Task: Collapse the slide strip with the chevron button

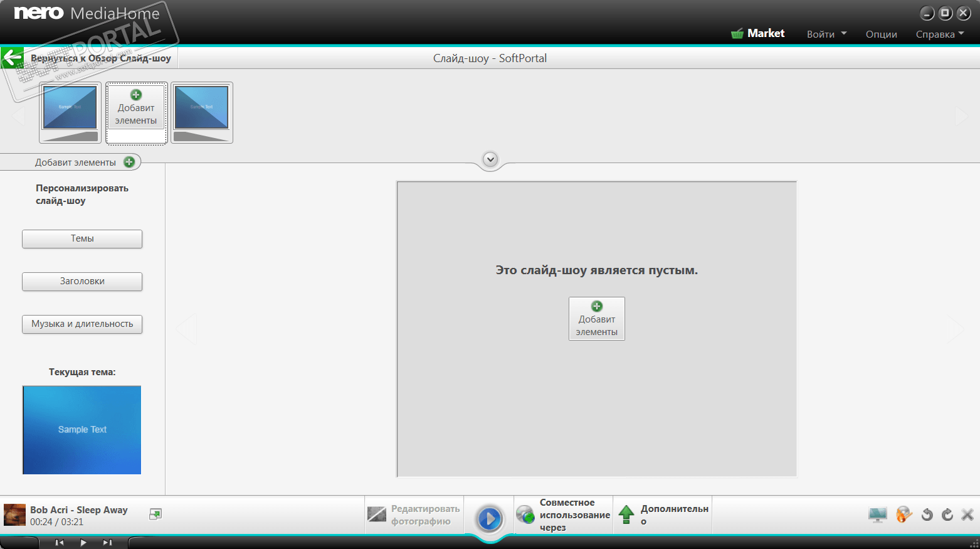Action: [x=490, y=159]
